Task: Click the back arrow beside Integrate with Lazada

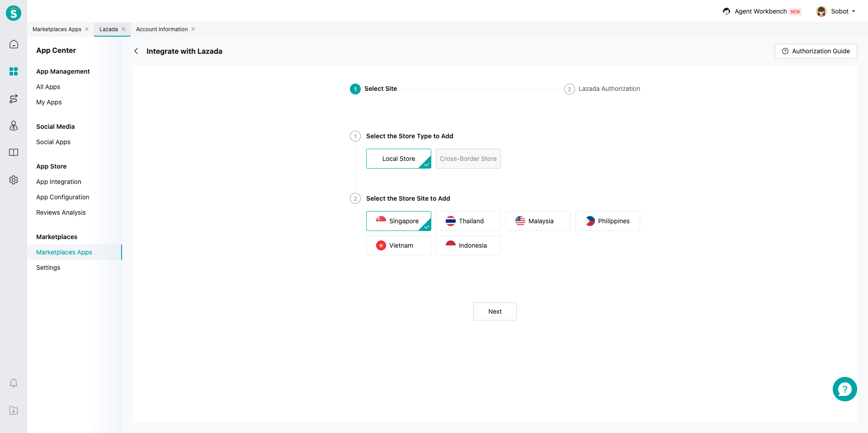Action: point(136,51)
